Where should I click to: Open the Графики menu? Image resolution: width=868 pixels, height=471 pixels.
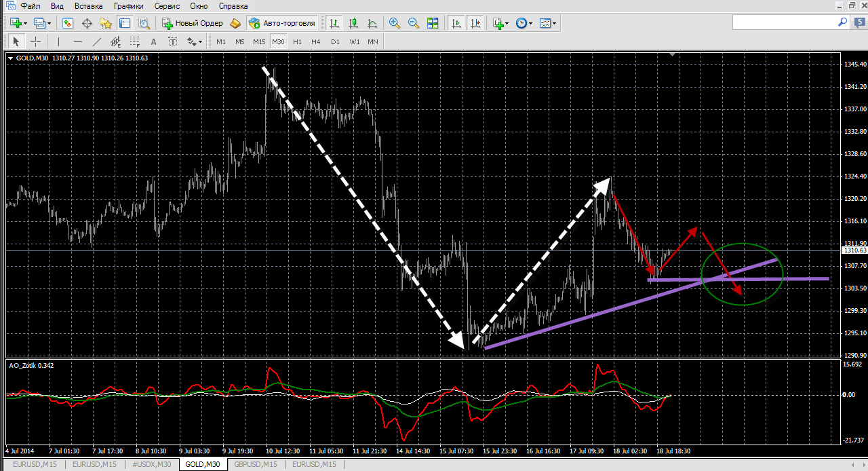[128, 5]
